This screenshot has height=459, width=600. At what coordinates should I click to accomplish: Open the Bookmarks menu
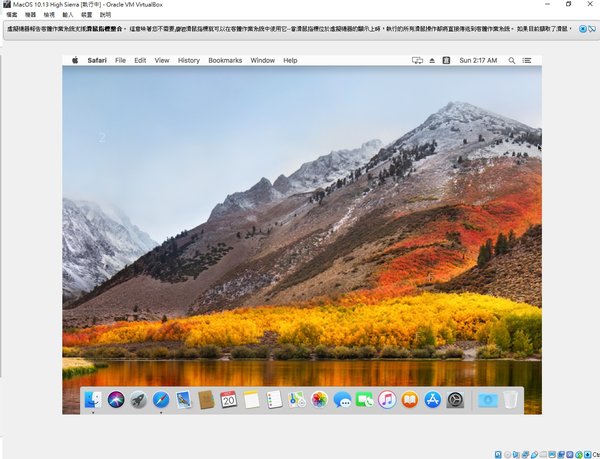[225, 60]
